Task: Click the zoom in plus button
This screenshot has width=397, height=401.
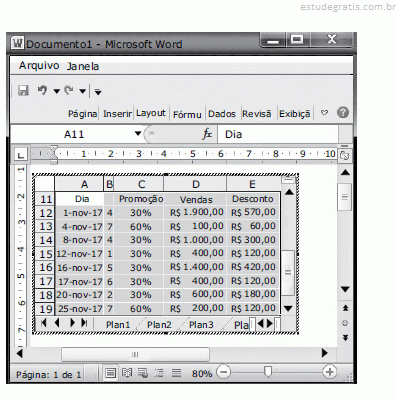Action: pos(329,372)
